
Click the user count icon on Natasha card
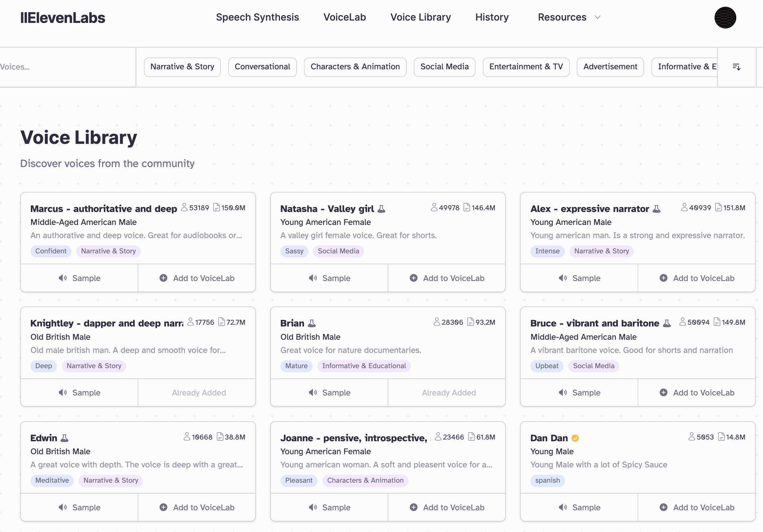coord(434,208)
